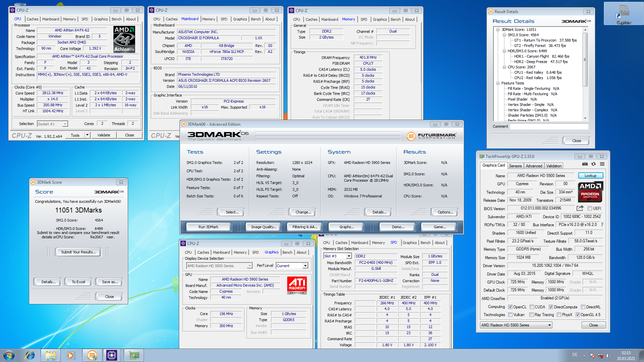Image resolution: width=644 pixels, height=362 pixels.
Task: Enable the Vulkan checkbox
Action: click(510, 315)
